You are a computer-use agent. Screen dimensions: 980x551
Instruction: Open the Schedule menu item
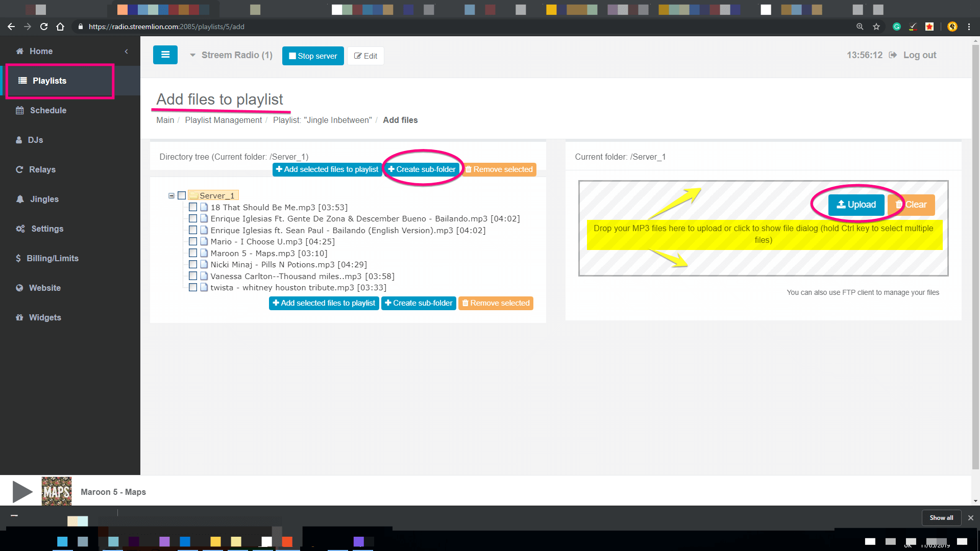(48, 110)
